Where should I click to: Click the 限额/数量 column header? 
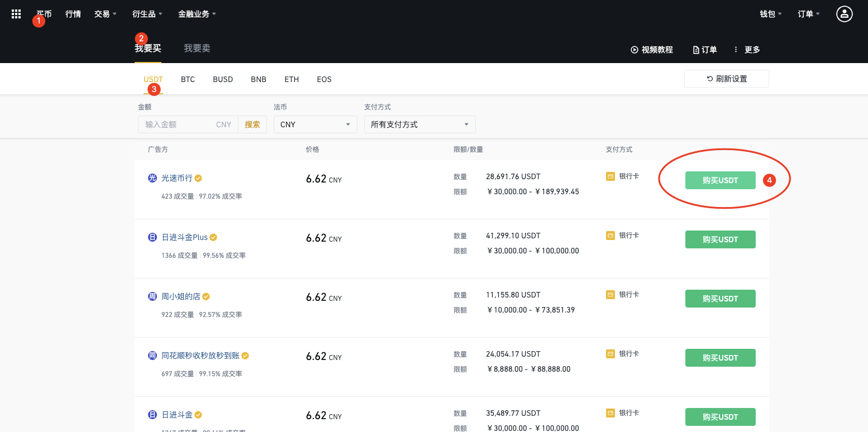click(x=469, y=150)
